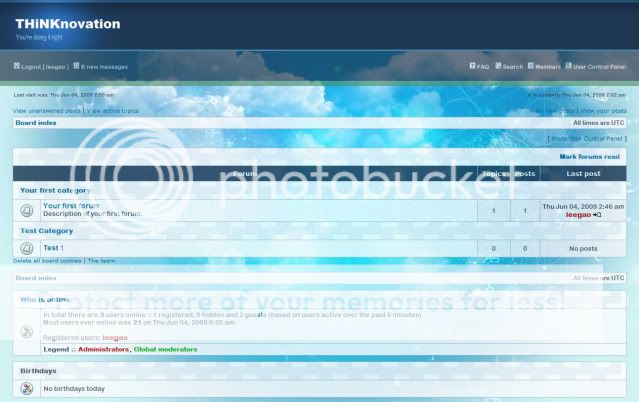Click View unanswered posts link

pos(47,111)
